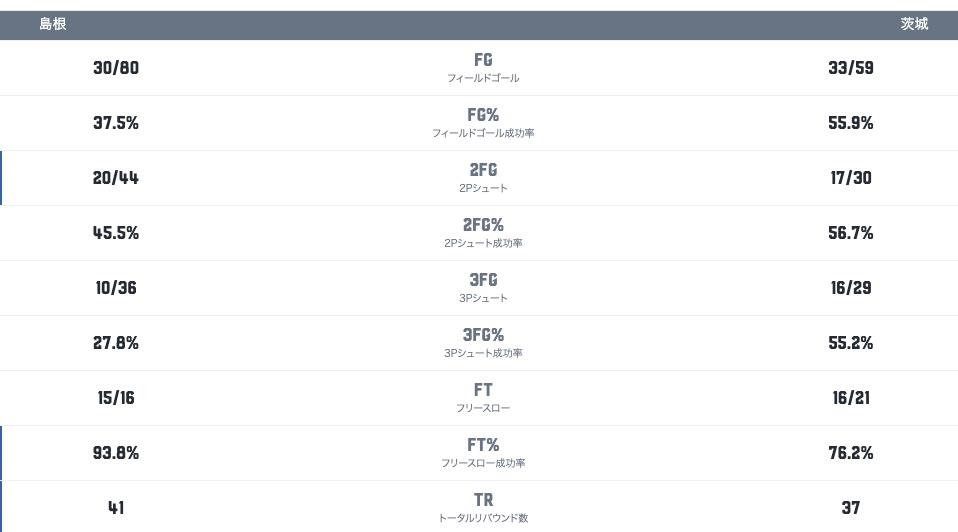Select the 3FG 3Pシュート label

(483, 287)
